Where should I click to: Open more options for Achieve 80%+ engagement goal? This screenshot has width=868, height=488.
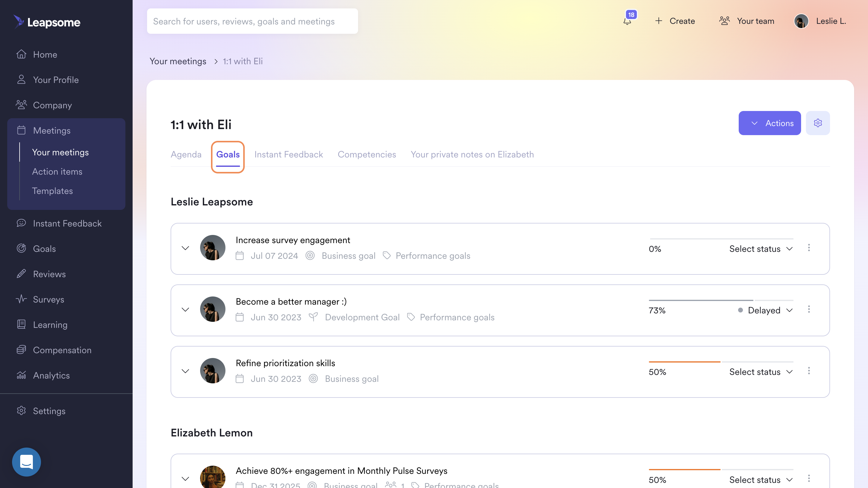809,479
